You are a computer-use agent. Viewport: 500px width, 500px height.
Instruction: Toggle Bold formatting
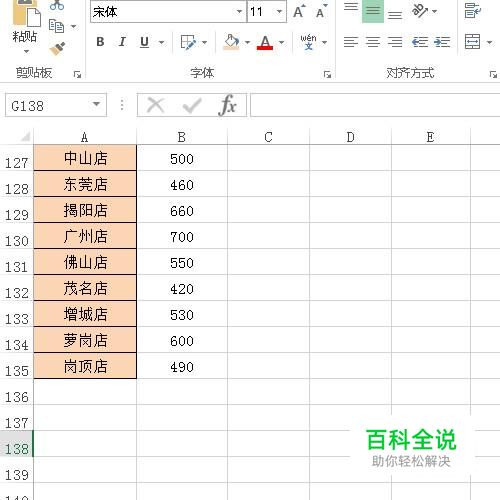(100, 42)
